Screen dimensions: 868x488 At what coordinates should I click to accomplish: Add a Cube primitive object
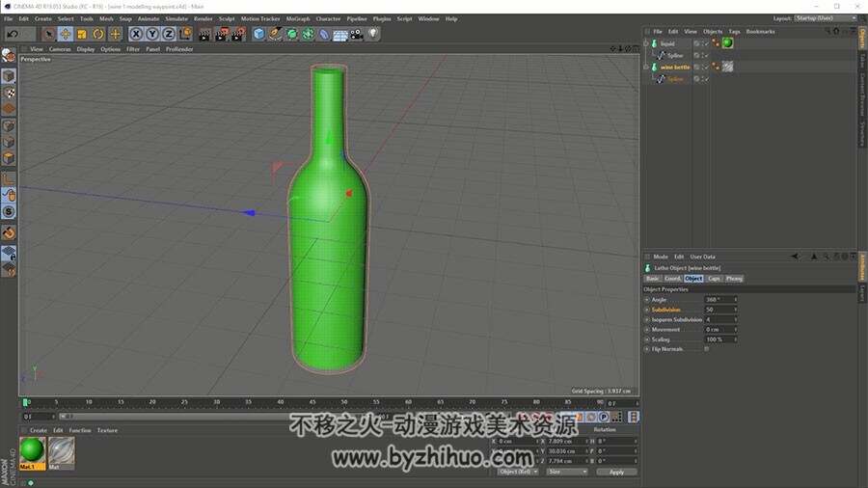258,35
